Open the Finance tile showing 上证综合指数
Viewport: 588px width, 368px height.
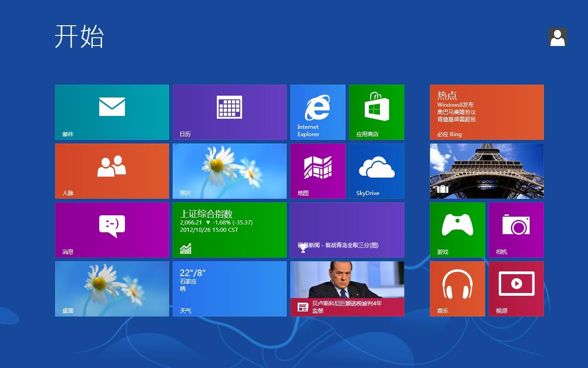(x=230, y=230)
